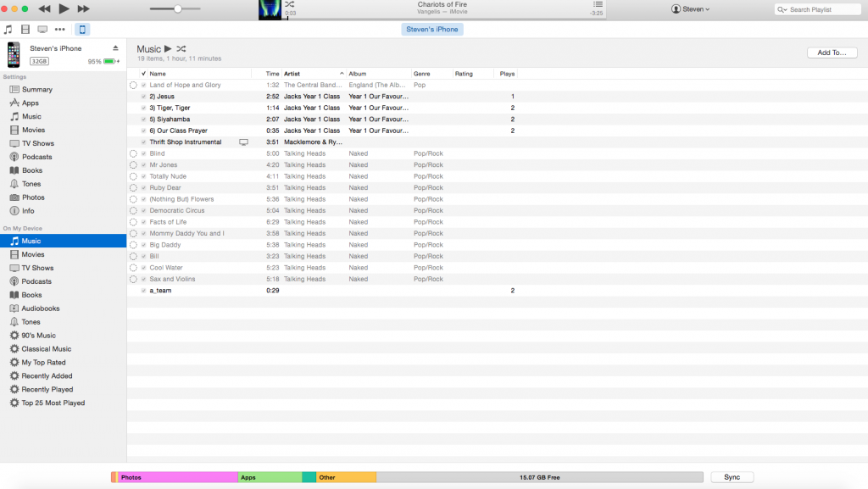Toggle the checkmark column header
Screen dimensions: 868x489
pos(143,74)
